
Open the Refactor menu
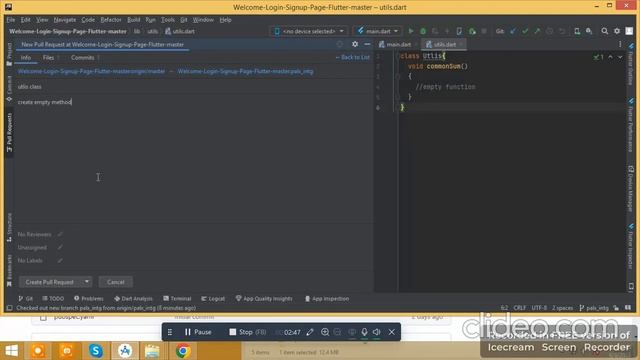[111, 20]
